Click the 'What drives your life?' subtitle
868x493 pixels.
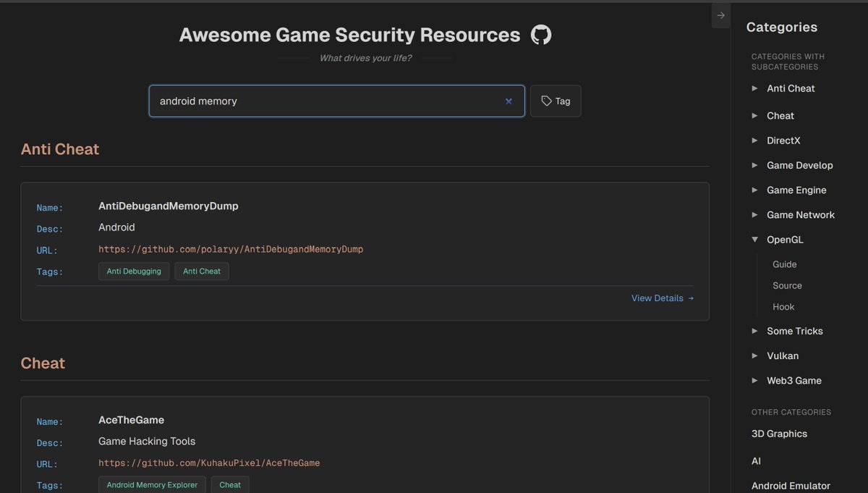(365, 58)
